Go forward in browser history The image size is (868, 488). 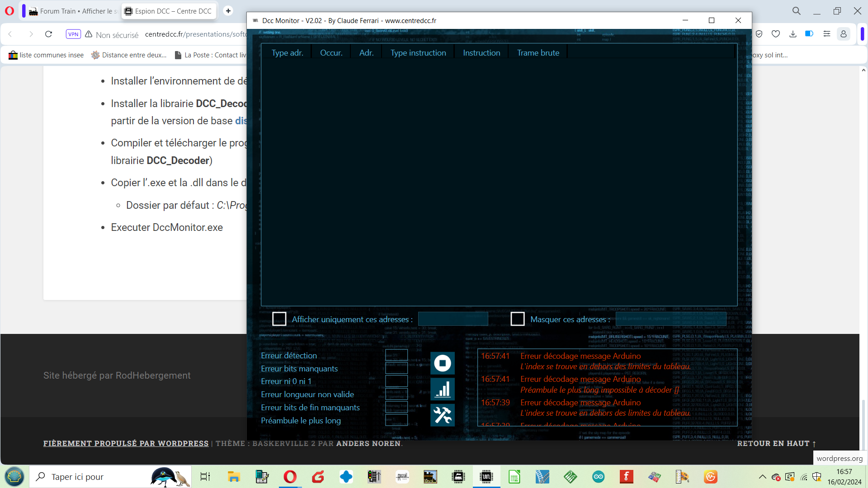click(31, 34)
